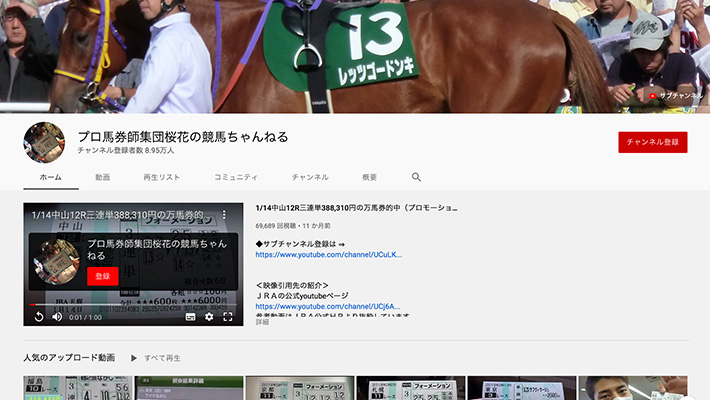710x400 pixels.
Task: Replay the video with the replay icon
Action: pyautogui.click(x=39, y=317)
